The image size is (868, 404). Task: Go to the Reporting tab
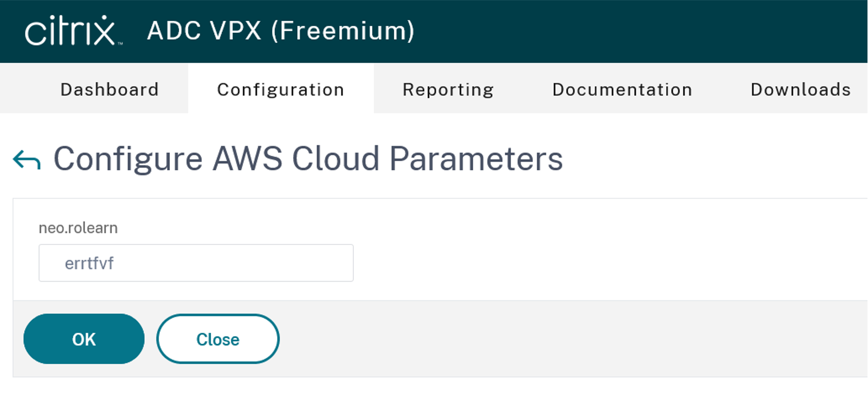(449, 89)
